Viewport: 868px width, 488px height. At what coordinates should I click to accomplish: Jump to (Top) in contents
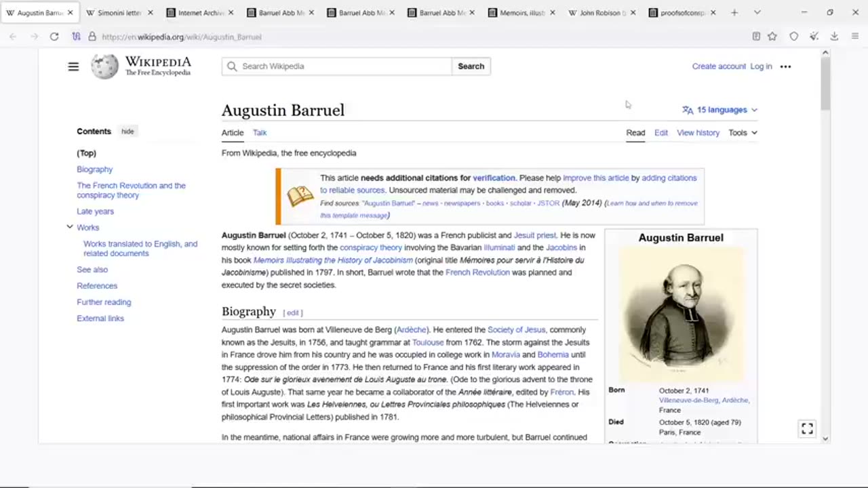pos(87,153)
